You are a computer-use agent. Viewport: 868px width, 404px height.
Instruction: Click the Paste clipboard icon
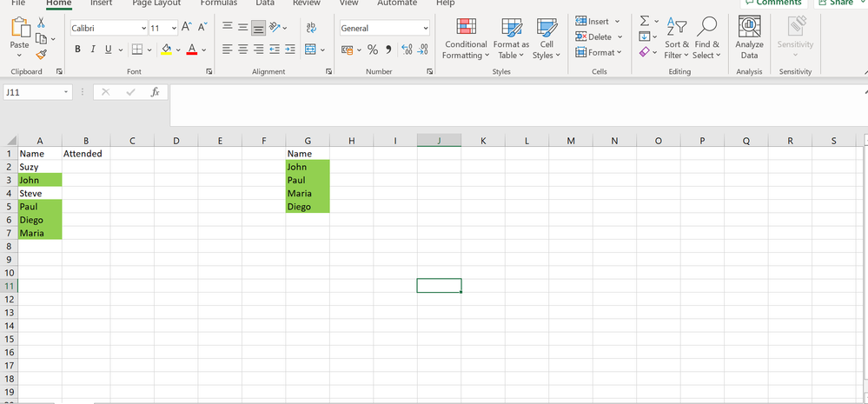20,28
